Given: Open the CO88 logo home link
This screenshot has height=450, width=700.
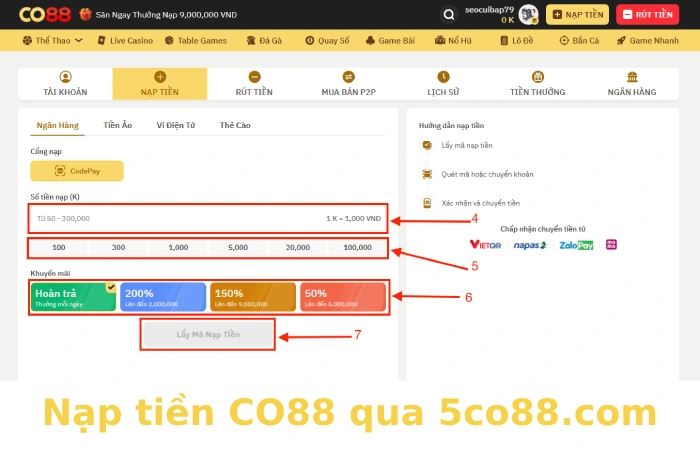Looking at the screenshot, I should (45, 15).
